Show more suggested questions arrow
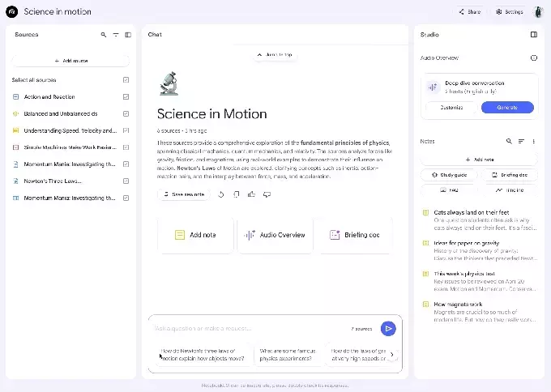This screenshot has height=392, width=551. coord(392,355)
